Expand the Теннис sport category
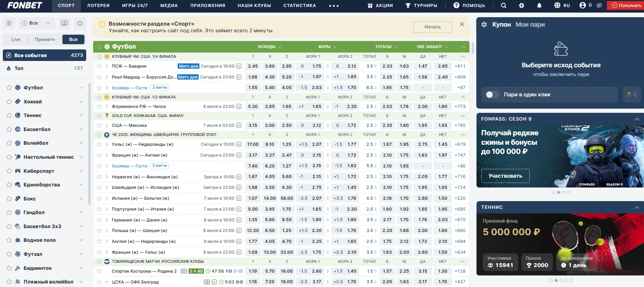Viewport: 644px width, 287px height. coord(81,115)
